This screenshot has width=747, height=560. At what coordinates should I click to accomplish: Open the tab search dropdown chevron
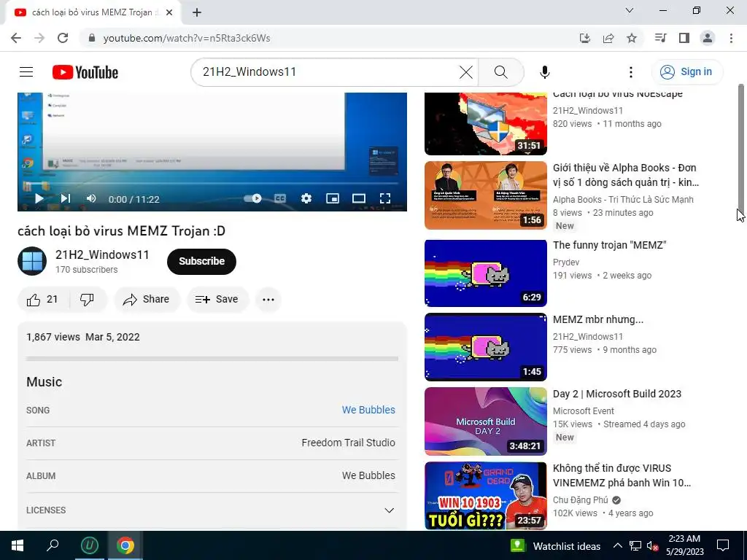630,10
